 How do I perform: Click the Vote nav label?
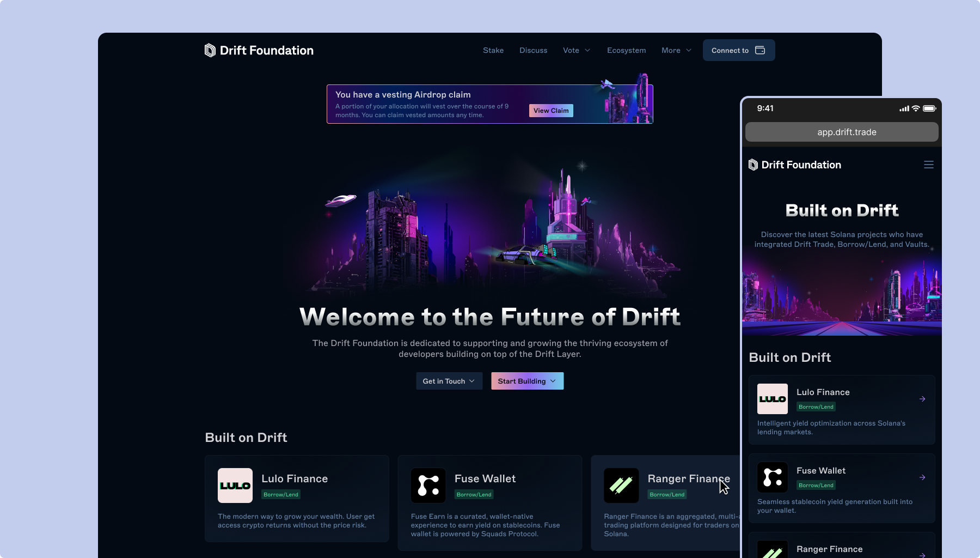pyautogui.click(x=571, y=50)
